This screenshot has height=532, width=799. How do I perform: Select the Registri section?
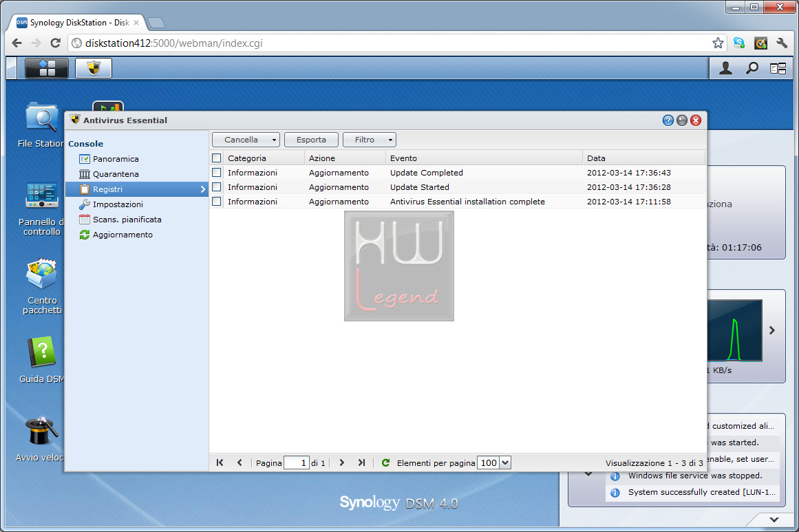click(136, 189)
